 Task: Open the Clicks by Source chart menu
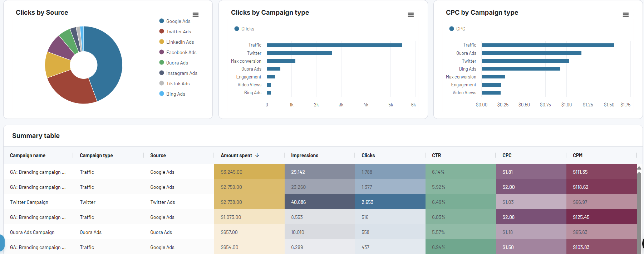click(x=196, y=15)
